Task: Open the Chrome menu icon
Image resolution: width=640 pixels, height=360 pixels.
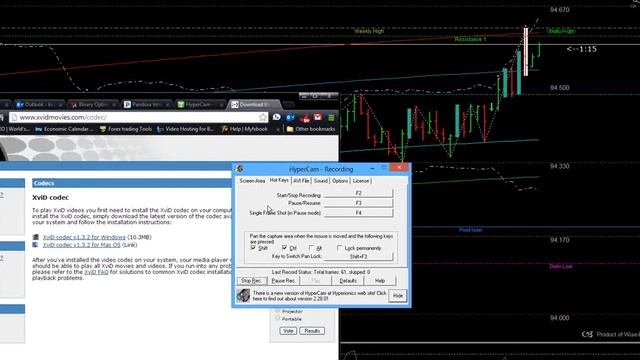Action: click(x=331, y=118)
